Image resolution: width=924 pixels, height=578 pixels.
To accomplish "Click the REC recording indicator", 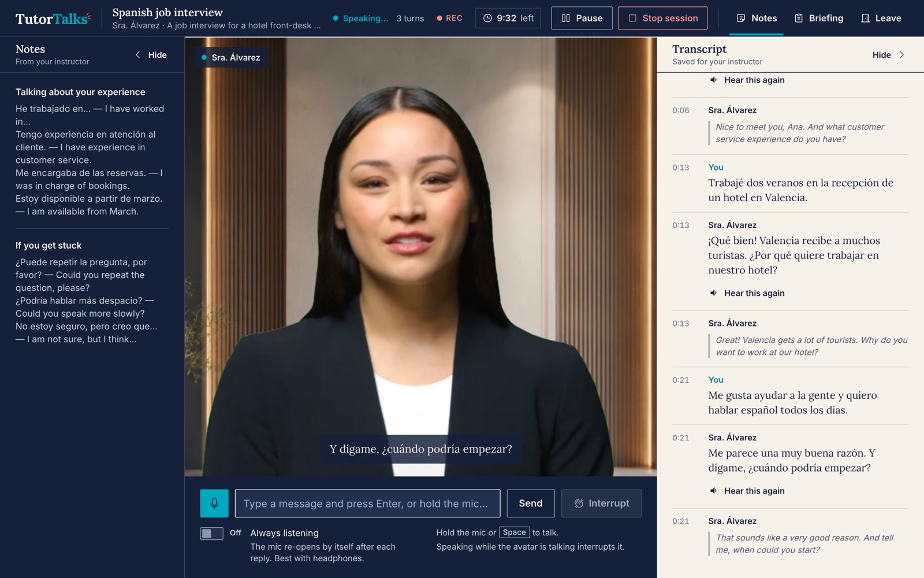I will click(449, 18).
